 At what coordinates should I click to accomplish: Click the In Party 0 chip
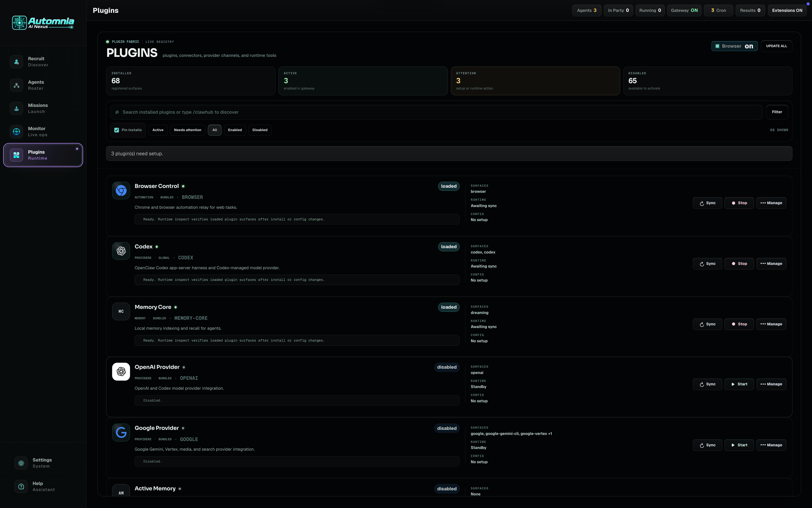[618, 10]
